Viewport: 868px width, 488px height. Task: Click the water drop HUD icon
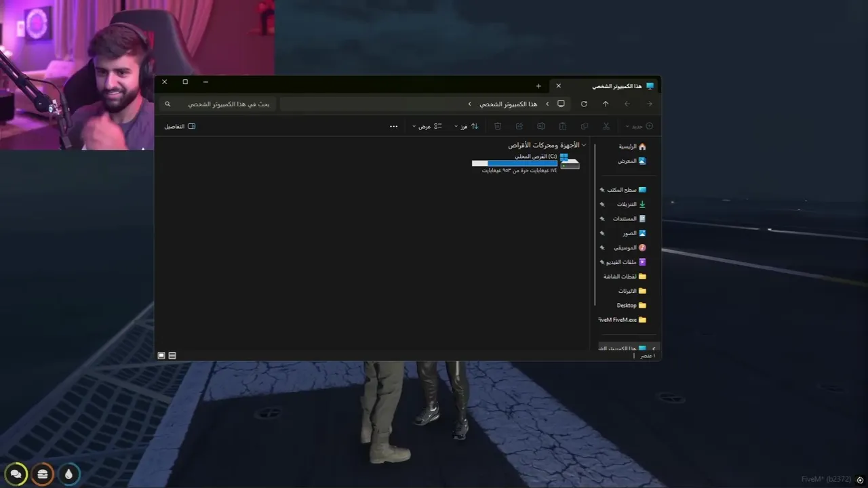[68, 474]
